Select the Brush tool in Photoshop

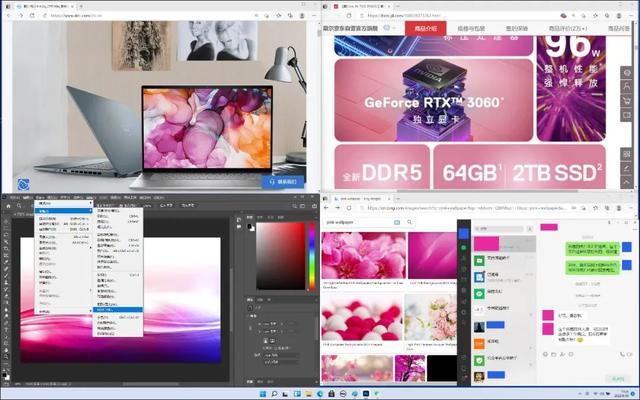6,276
